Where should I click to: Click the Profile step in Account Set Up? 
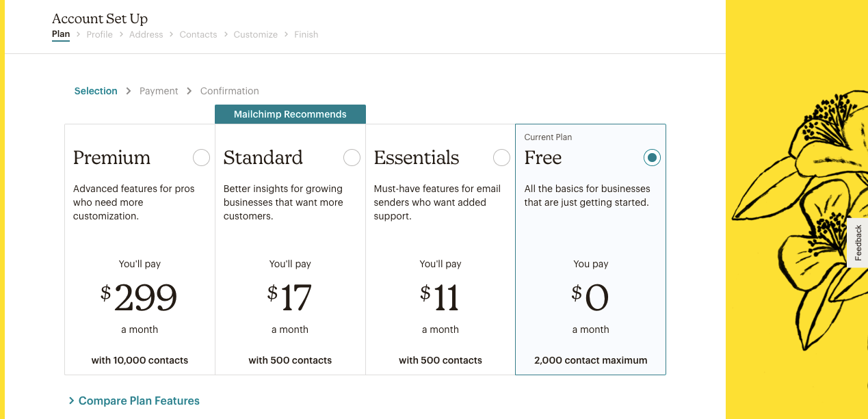click(x=99, y=34)
